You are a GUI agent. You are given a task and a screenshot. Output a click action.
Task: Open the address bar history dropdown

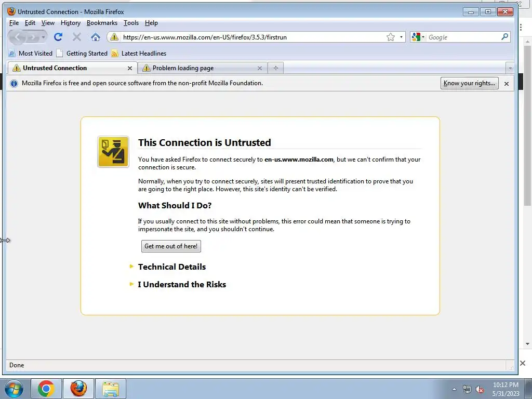coord(401,37)
